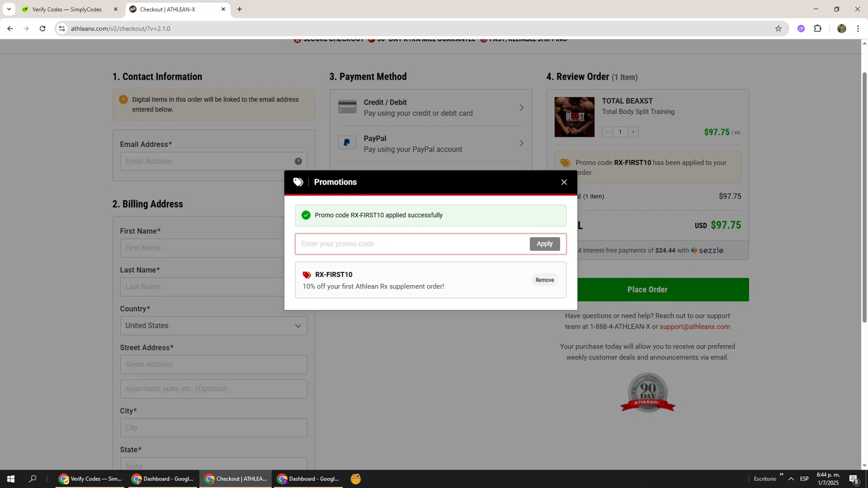The width and height of the screenshot is (868, 488).
Task: Click the orange promo tag icon in order review
Action: pos(565,163)
